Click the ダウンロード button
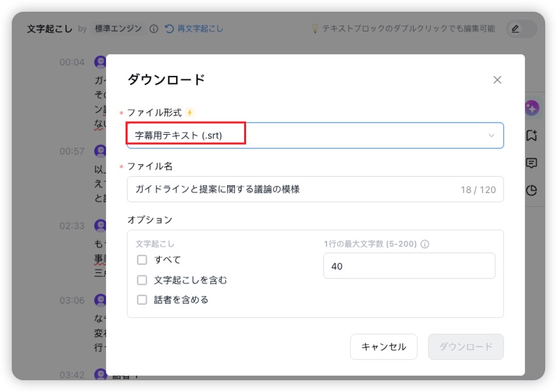This screenshot has height=392, width=557. [465, 347]
